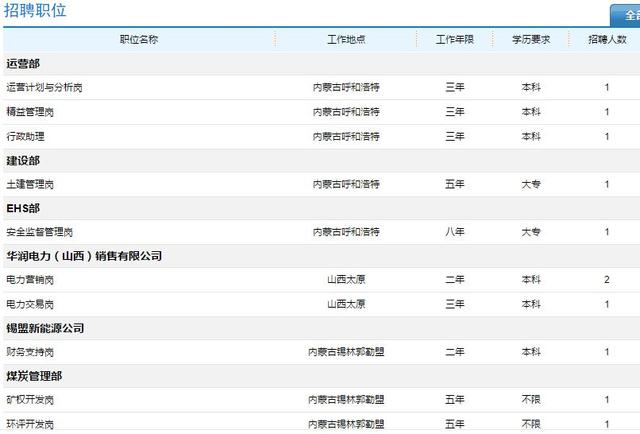Open the 土建管理岗 job listing
This screenshot has width=640, height=434.
30,185
